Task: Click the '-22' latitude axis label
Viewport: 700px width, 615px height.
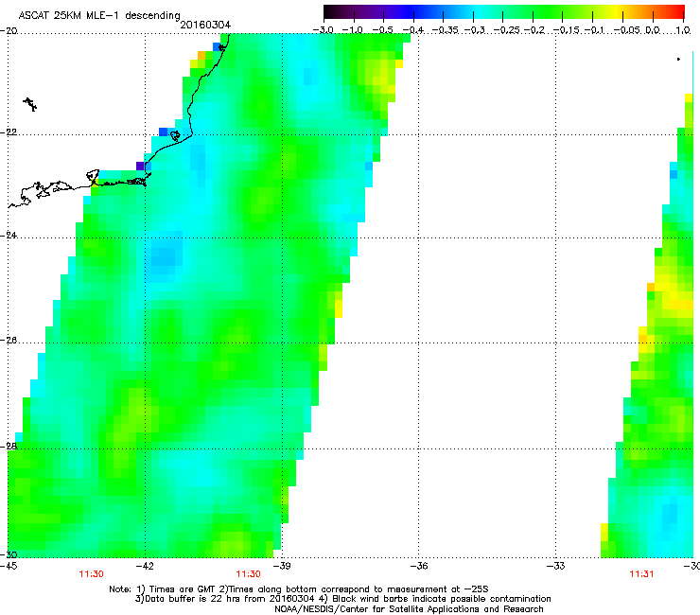Action: 9,132
